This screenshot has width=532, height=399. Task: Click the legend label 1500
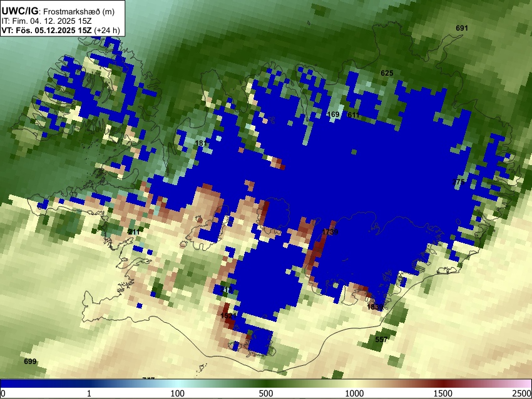tap(443, 393)
